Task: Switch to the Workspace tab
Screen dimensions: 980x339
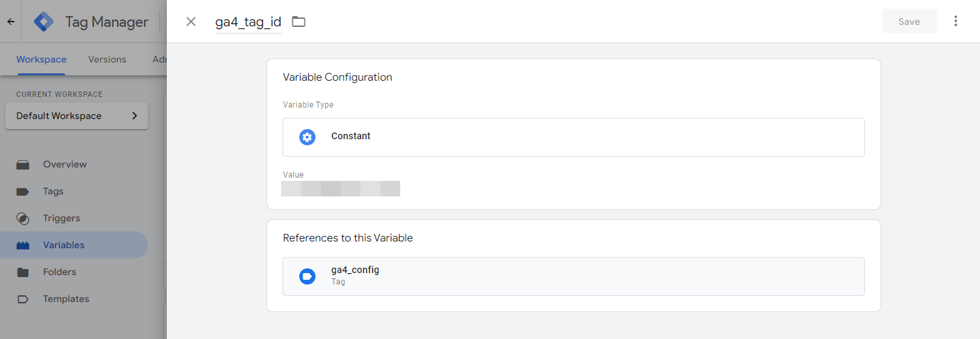Action: click(41, 59)
